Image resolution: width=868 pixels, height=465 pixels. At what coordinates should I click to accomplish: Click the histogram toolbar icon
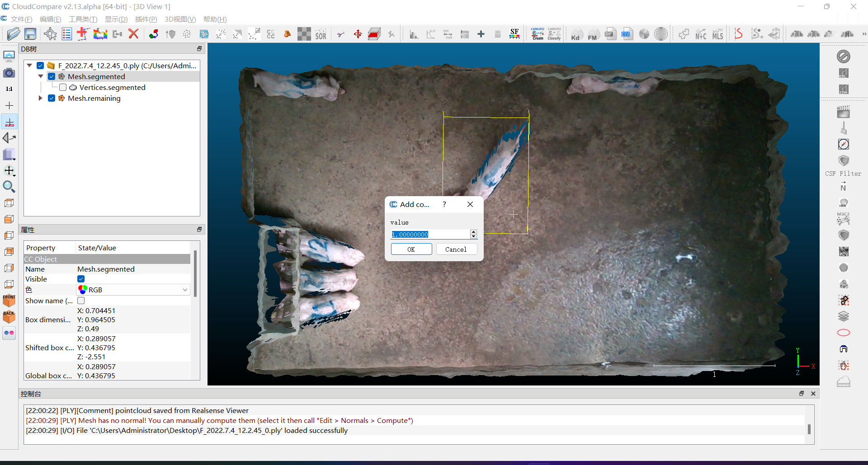pyautogui.click(x=414, y=34)
